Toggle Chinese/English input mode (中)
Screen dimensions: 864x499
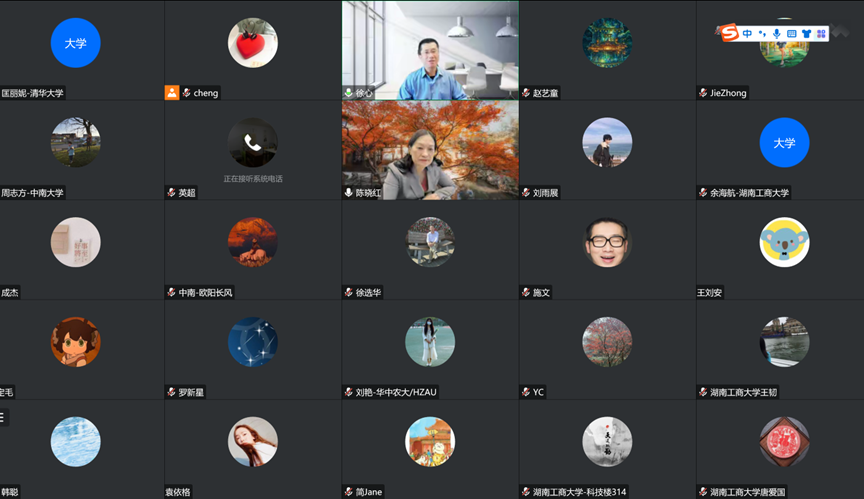pos(747,34)
